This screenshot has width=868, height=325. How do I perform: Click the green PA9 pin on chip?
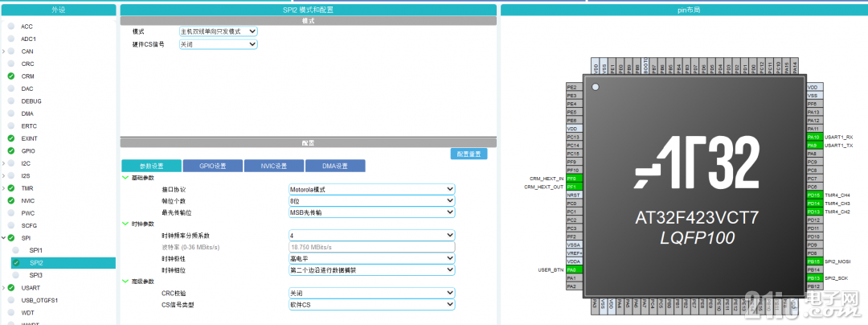[x=813, y=145]
